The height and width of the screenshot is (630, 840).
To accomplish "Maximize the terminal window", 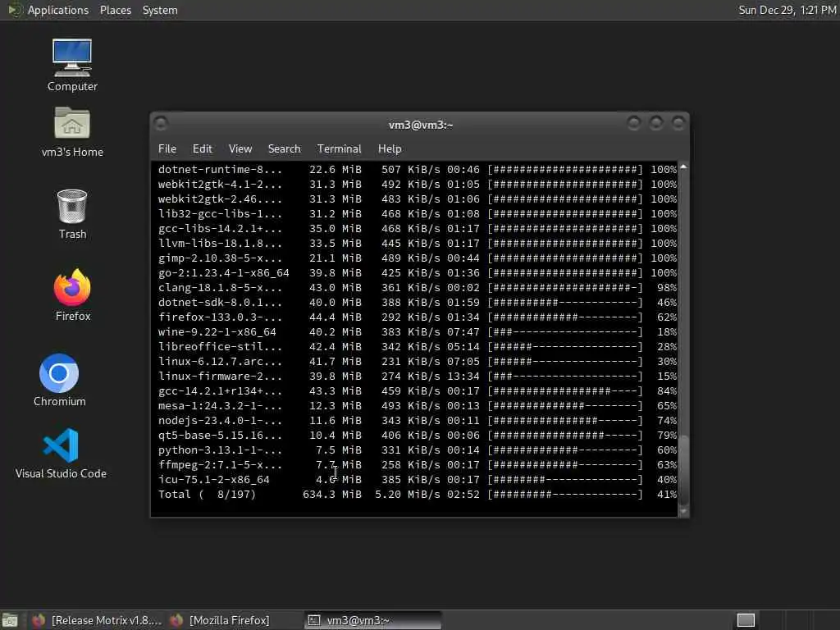I will 656,124.
